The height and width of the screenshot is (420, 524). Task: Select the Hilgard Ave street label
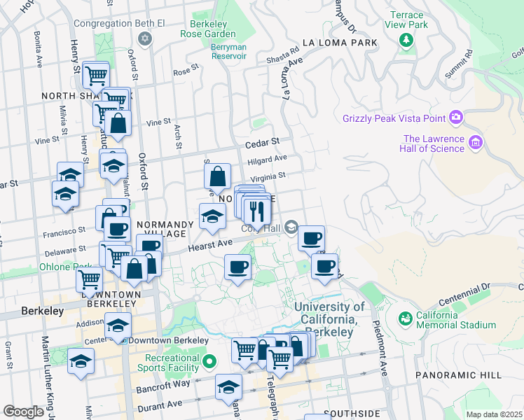coord(267,160)
